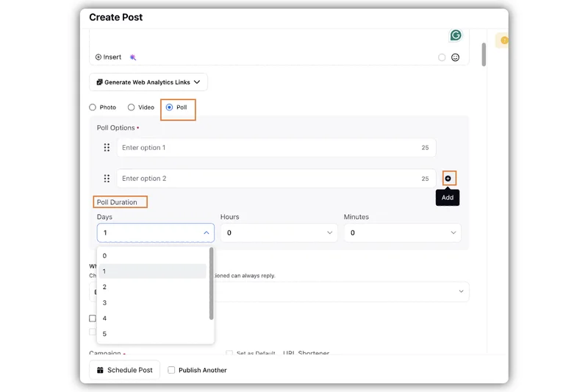
Task: Open the Generate Web Analytics Links dropdown
Action: point(148,82)
